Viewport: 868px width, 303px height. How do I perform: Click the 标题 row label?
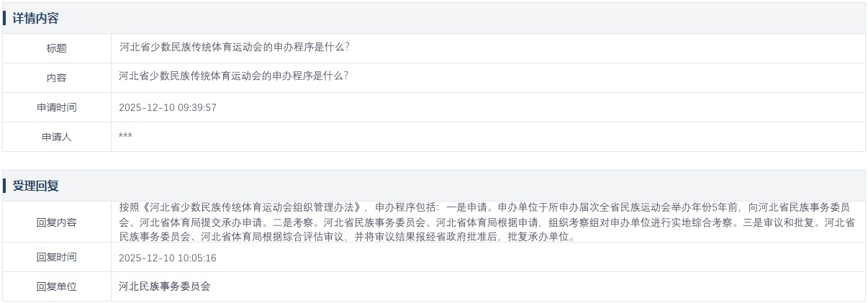click(56, 48)
